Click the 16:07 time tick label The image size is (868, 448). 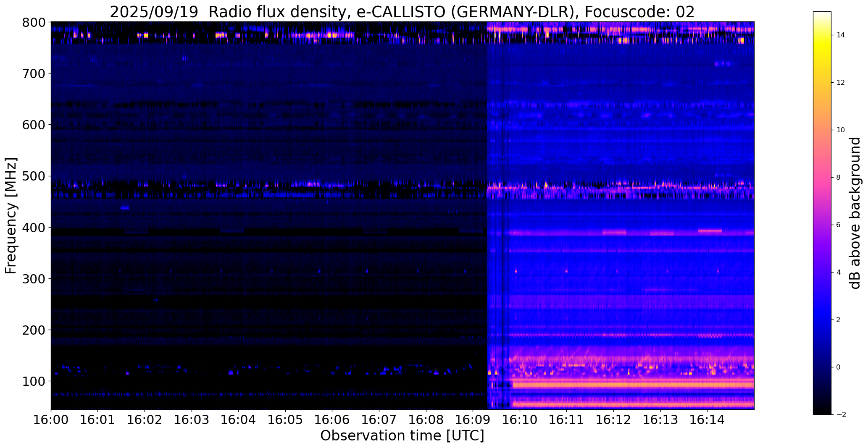(379, 419)
